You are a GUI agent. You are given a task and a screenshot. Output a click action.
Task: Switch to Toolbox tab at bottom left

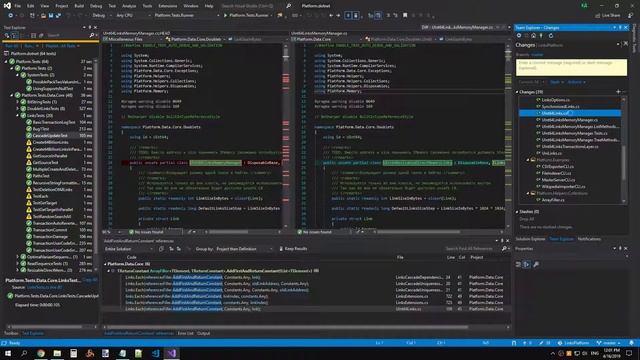point(11,333)
